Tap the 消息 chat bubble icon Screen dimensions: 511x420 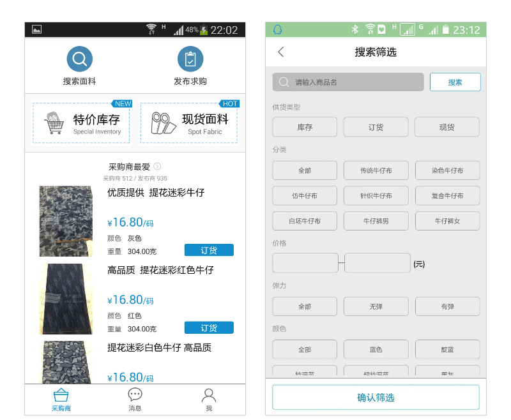[135, 394]
